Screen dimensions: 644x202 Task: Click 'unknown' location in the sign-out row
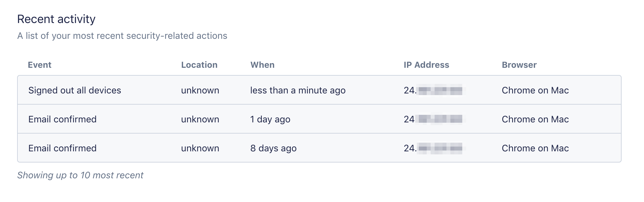pyautogui.click(x=200, y=90)
